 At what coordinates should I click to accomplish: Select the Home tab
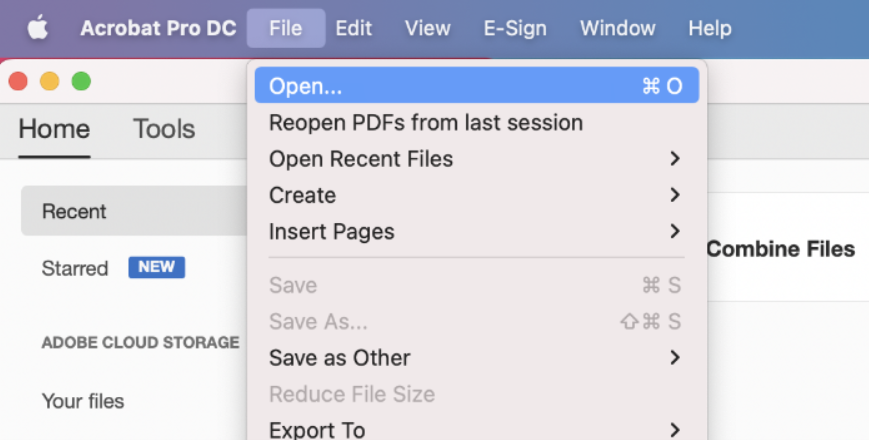[x=54, y=129]
